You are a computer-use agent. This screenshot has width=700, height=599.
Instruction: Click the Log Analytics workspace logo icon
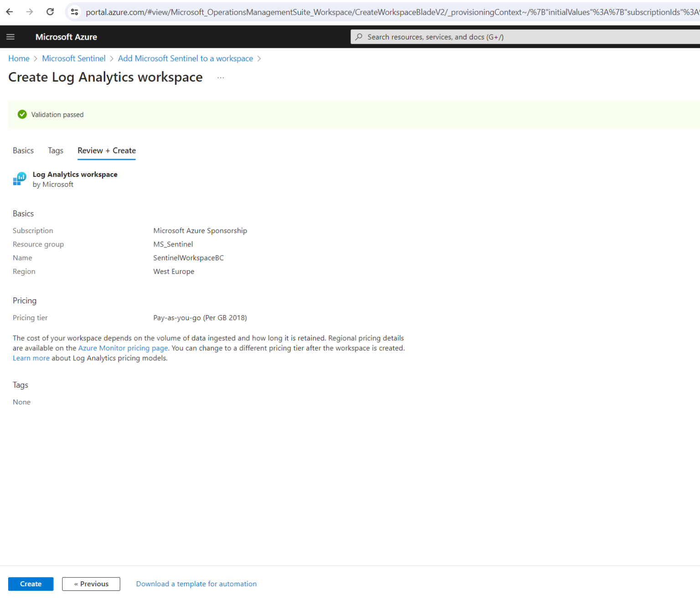[20, 179]
